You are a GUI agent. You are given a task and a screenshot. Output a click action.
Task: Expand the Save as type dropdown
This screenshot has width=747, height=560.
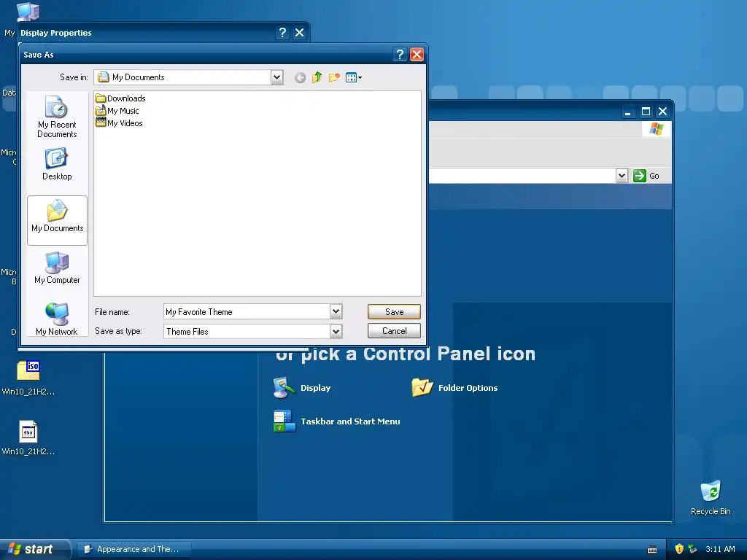click(336, 332)
